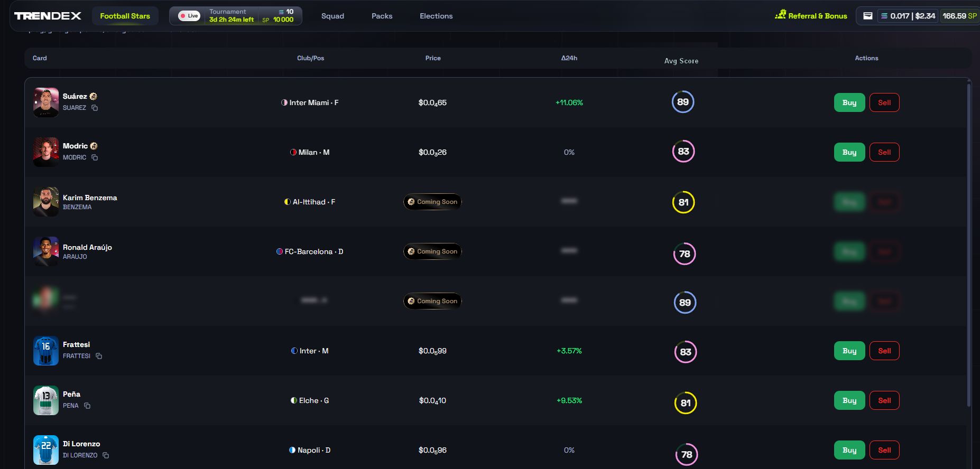Image resolution: width=980 pixels, height=469 pixels.
Task: Click Coming Soon badge for Karim Benzema
Action: [x=432, y=202]
